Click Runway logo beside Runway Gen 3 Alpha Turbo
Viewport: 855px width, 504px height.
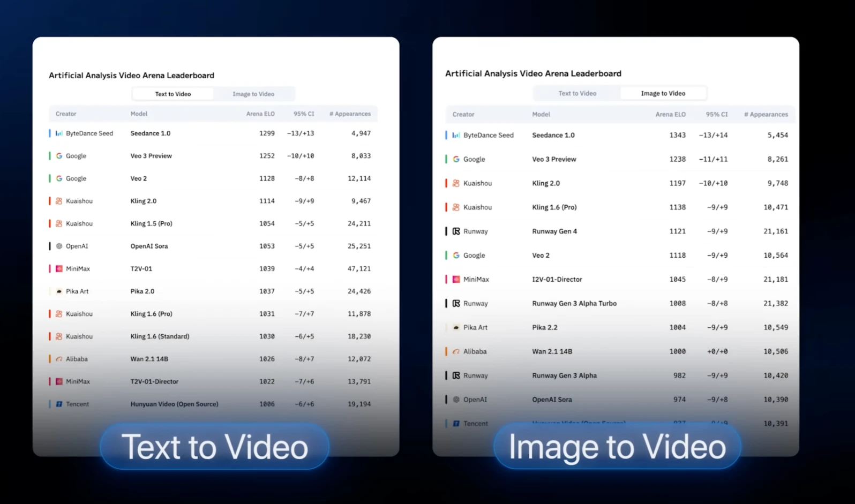[x=456, y=303]
